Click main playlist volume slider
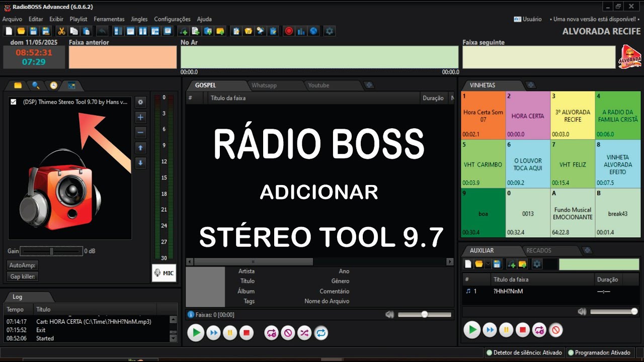The height and width of the screenshot is (362, 644). click(x=425, y=314)
